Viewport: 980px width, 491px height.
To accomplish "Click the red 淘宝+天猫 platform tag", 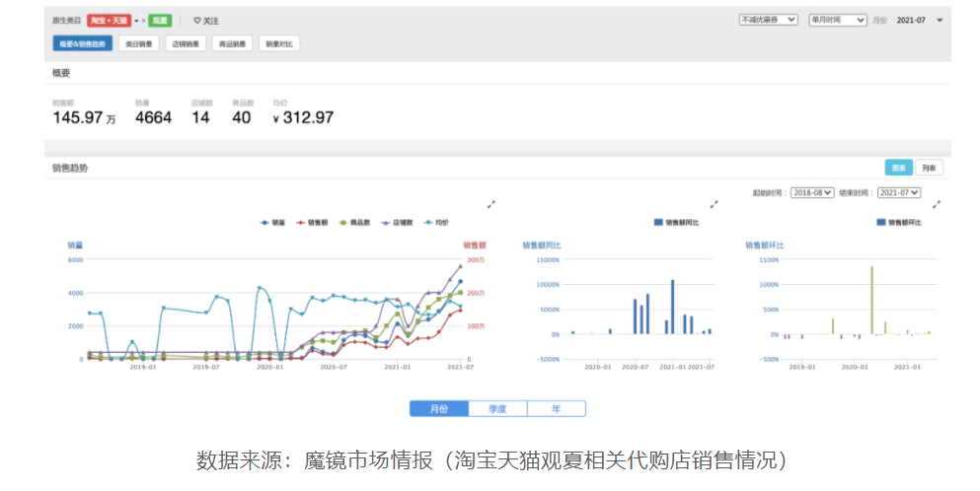I will 109,20.
